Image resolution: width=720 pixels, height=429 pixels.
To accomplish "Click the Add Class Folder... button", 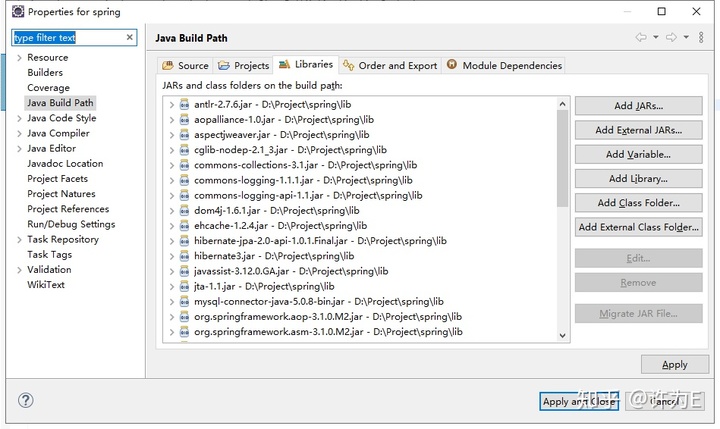I will click(638, 203).
